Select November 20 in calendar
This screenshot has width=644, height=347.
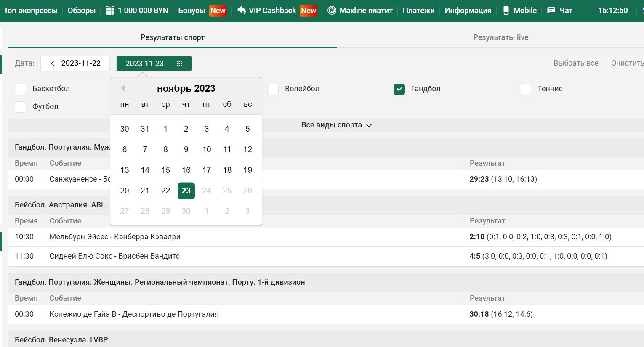125,191
